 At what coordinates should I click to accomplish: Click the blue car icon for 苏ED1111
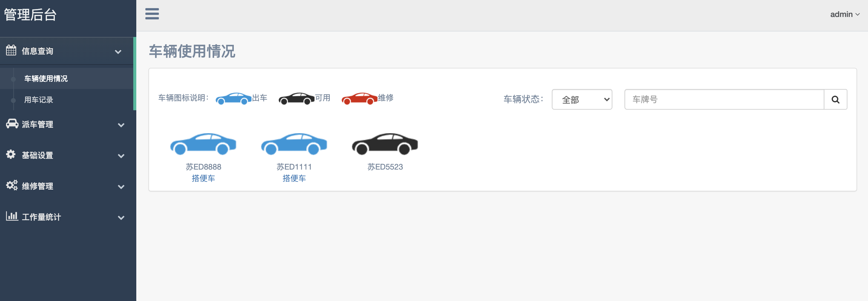[x=294, y=144]
